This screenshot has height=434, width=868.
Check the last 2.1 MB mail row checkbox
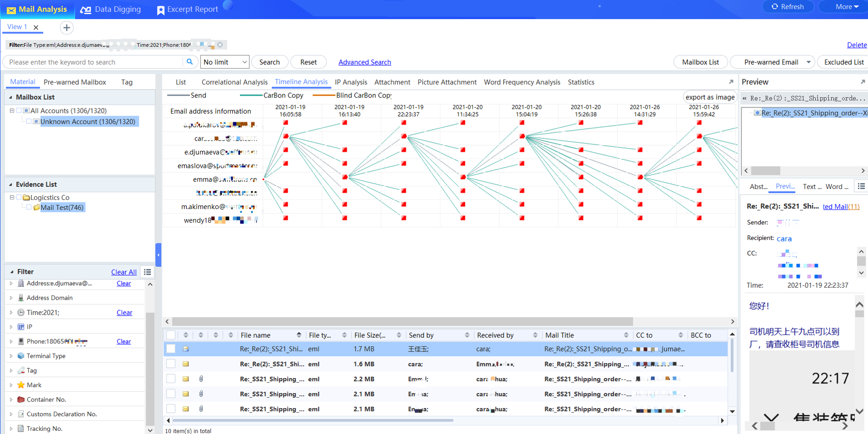tap(171, 409)
